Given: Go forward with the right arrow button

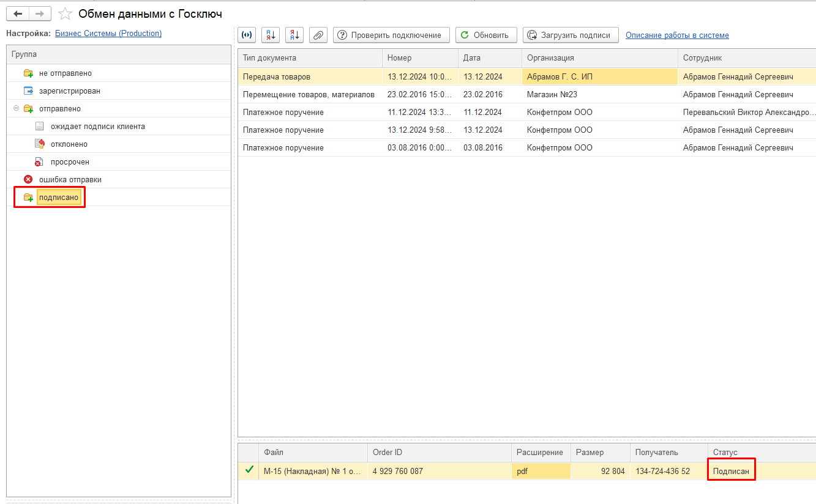Looking at the screenshot, I should click(40, 13).
